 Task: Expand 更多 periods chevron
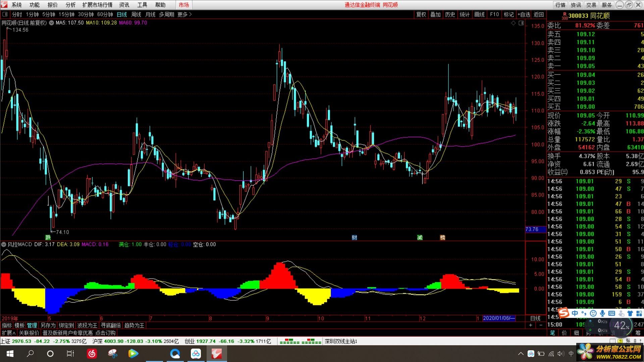point(190,14)
